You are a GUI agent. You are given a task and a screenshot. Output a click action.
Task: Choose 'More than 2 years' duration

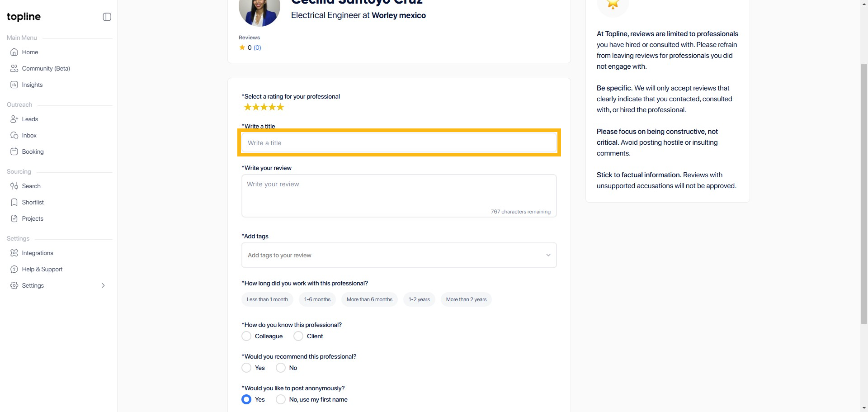point(466,299)
